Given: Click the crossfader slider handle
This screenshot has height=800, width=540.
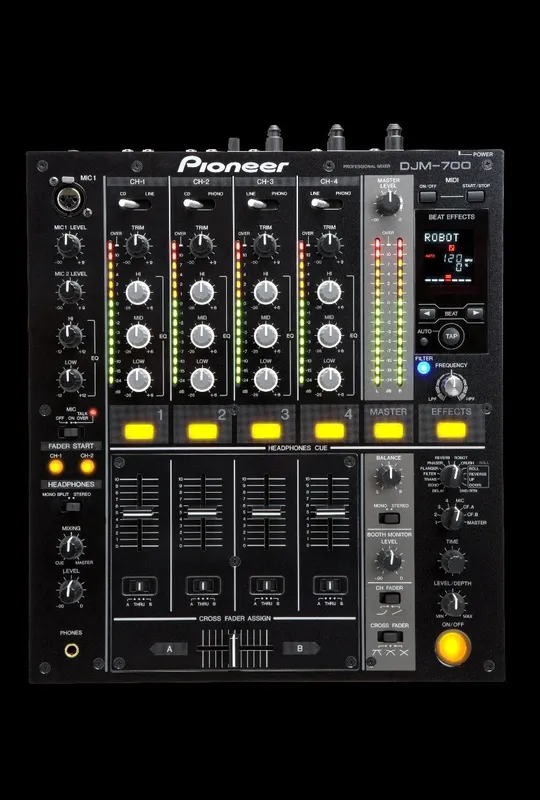Looking at the screenshot, I should [x=234, y=648].
